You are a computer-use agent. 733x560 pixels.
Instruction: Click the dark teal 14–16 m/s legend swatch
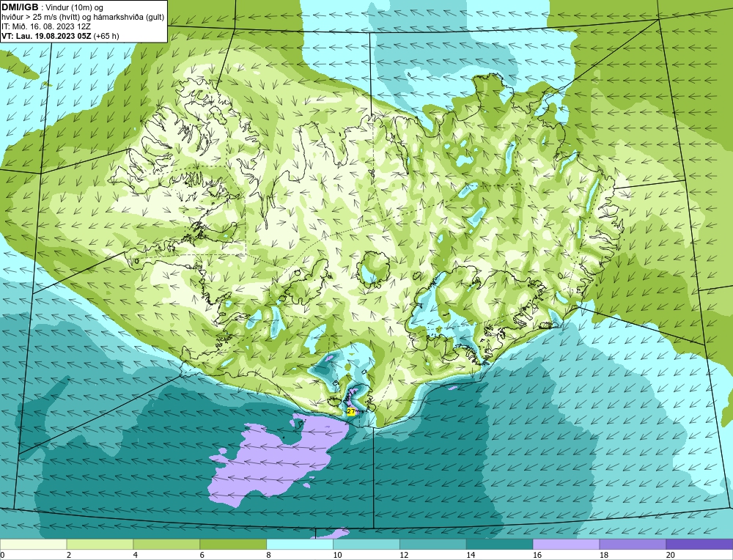point(500,544)
